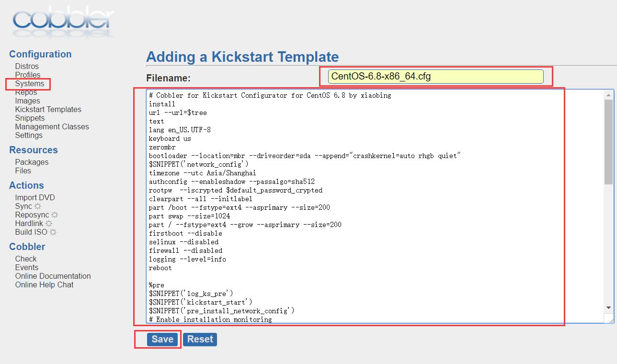The image size is (617, 364).
Task: Click the 'bootloader --location=mbr' line
Action: click(x=305, y=156)
